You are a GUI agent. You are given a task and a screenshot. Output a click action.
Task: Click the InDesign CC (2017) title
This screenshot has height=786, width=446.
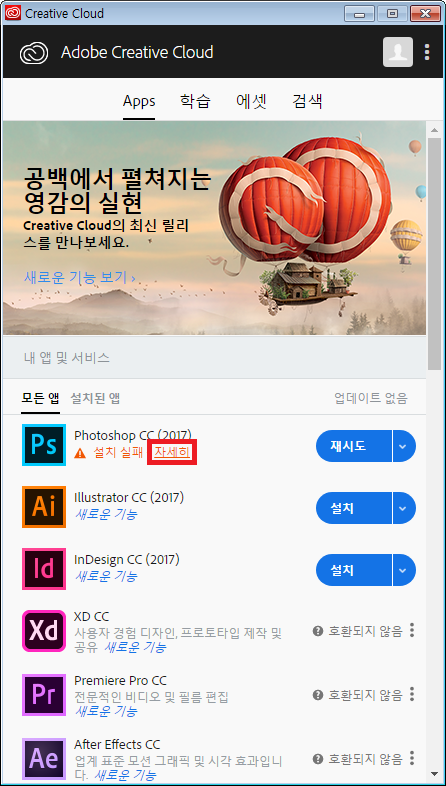click(127, 559)
